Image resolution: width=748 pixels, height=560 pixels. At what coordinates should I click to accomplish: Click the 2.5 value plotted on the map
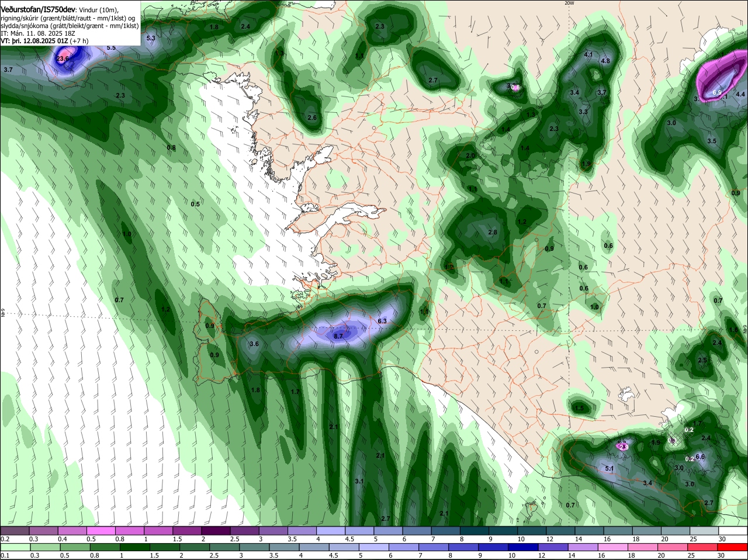pos(702,360)
